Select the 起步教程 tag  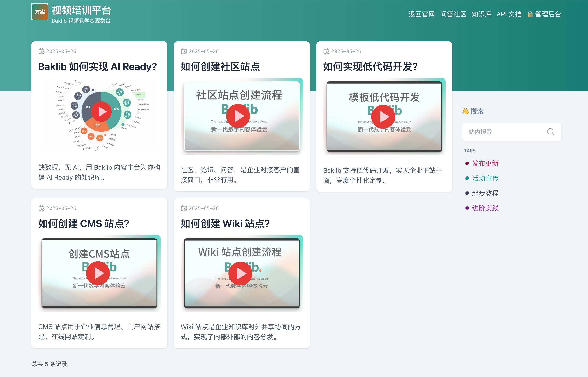click(x=485, y=193)
